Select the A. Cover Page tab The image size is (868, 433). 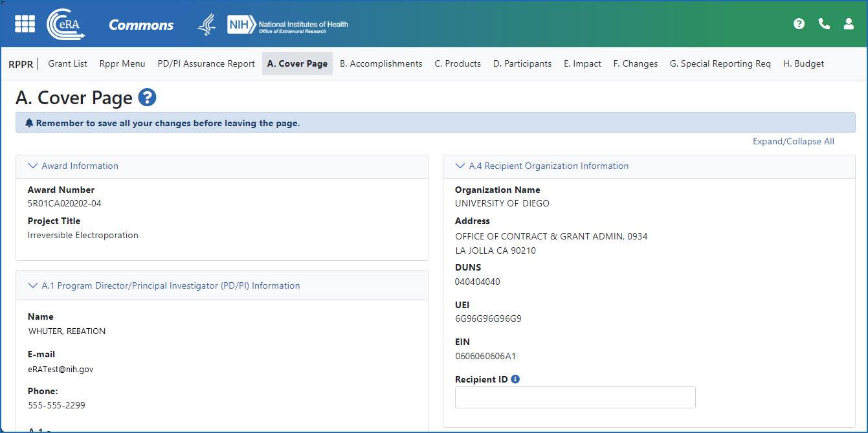tap(297, 63)
